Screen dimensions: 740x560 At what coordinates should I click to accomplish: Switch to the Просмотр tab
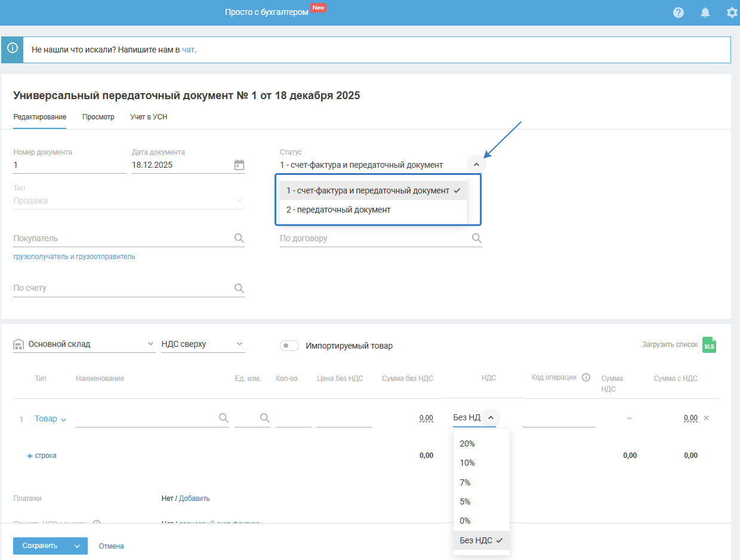[x=98, y=117]
